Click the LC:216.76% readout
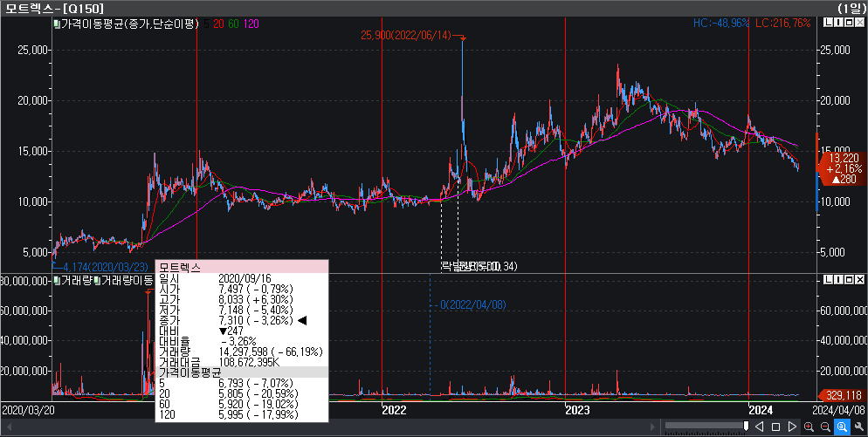Viewport: 868px width, 437px height. [782, 24]
